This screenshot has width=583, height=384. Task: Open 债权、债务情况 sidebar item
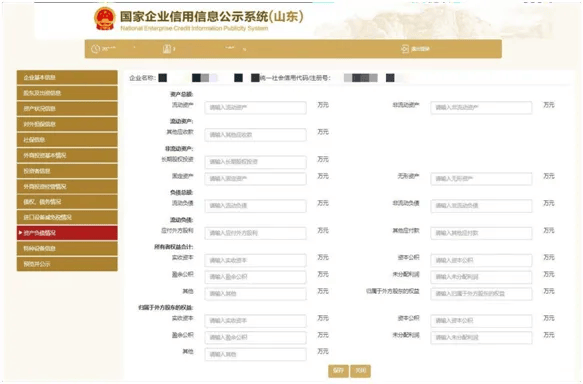coord(67,202)
